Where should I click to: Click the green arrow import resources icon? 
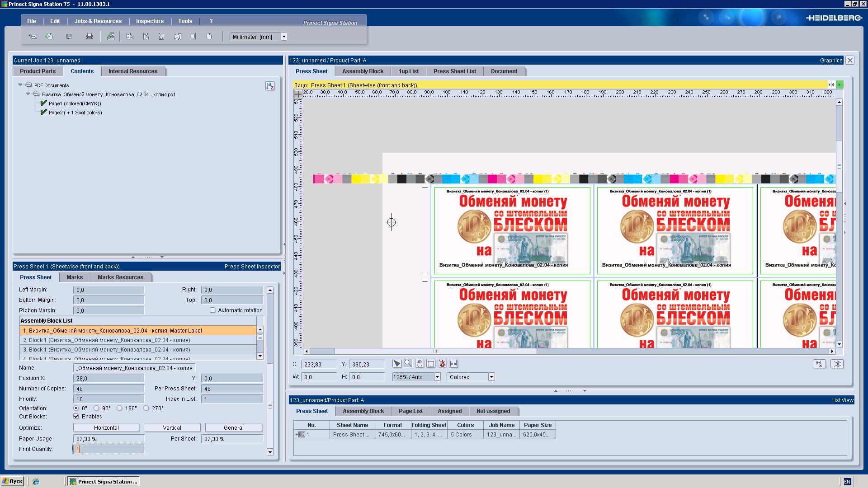110,37
